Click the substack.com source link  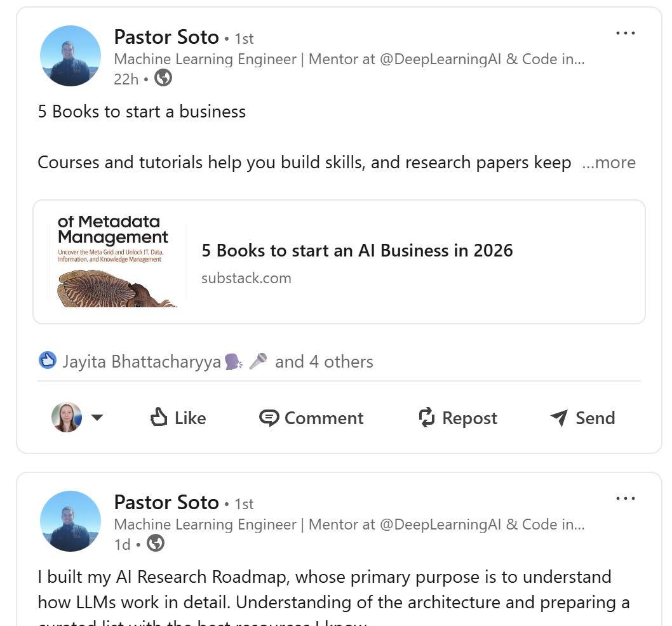pos(246,278)
